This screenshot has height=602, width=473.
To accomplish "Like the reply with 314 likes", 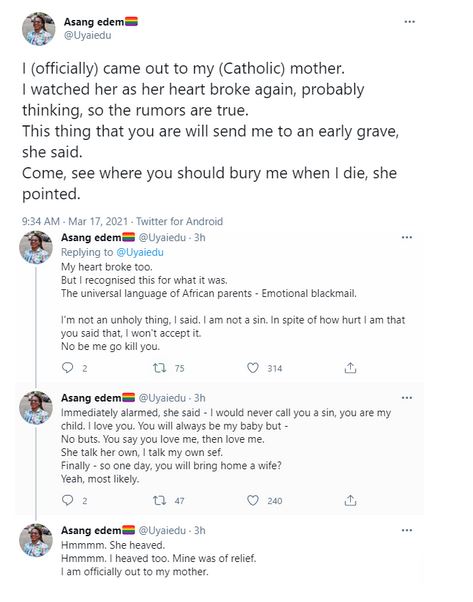I will [x=253, y=368].
